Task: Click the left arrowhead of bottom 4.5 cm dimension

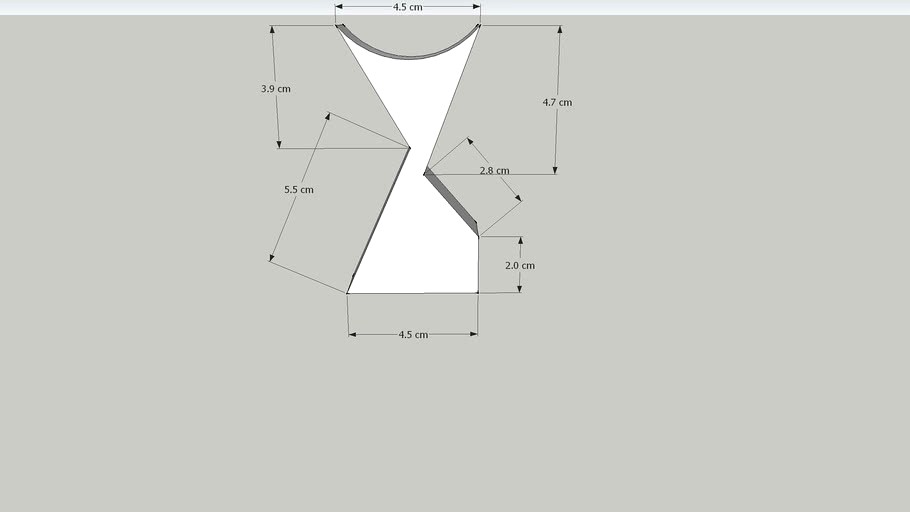Action: (352, 334)
